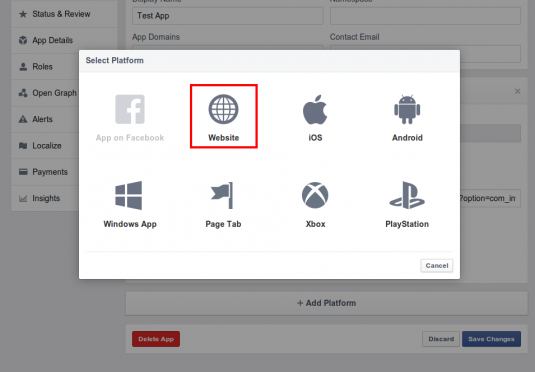Click the chart icon beside Insights
The width and height of the screenshot is (535, 372).
tap(23, 198)
